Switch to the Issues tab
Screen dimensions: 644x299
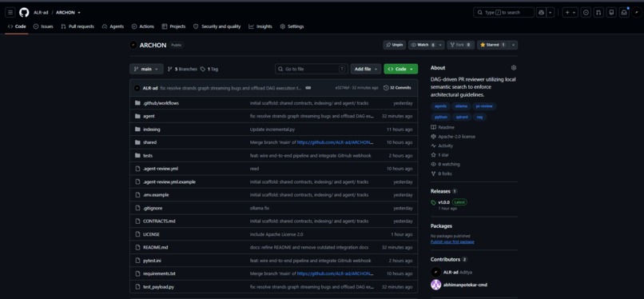tap(43, 26)
